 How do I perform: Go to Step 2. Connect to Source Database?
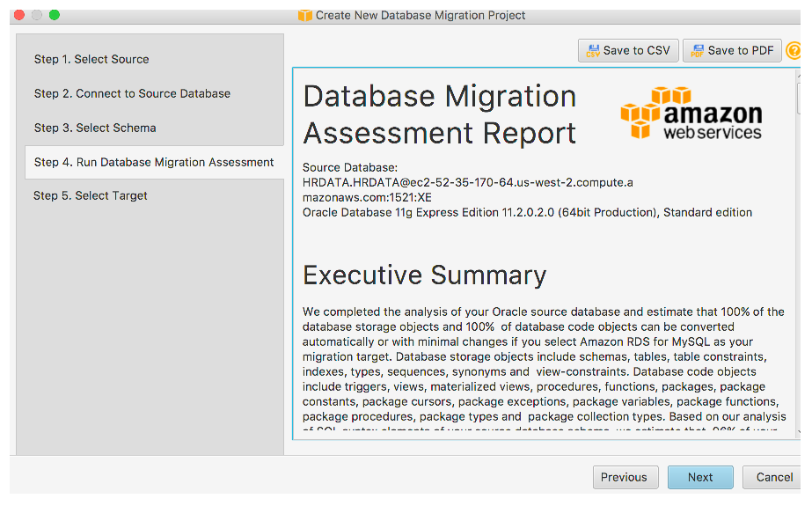click(132, 94)
